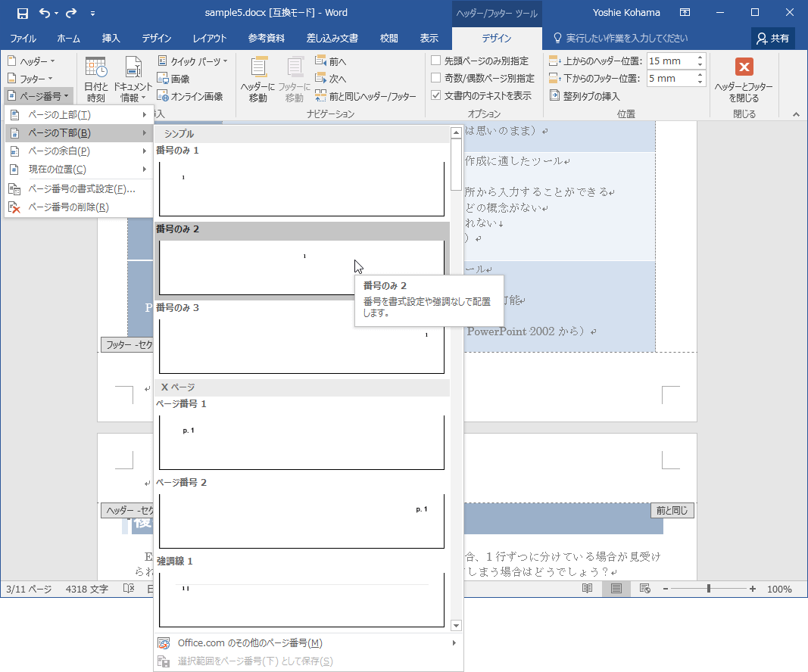This screenshot has width=808, height=672.
Task: Switch to web layout view in status bar
Action: (x=644, y=589)
